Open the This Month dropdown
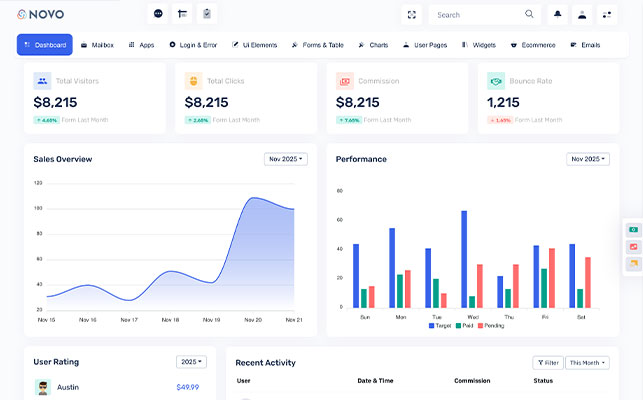 point(587,363)
